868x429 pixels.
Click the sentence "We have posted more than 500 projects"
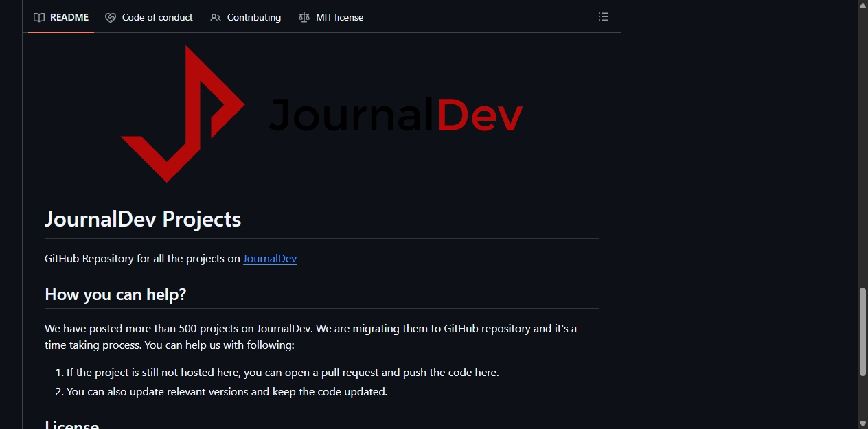pos(179,329)
